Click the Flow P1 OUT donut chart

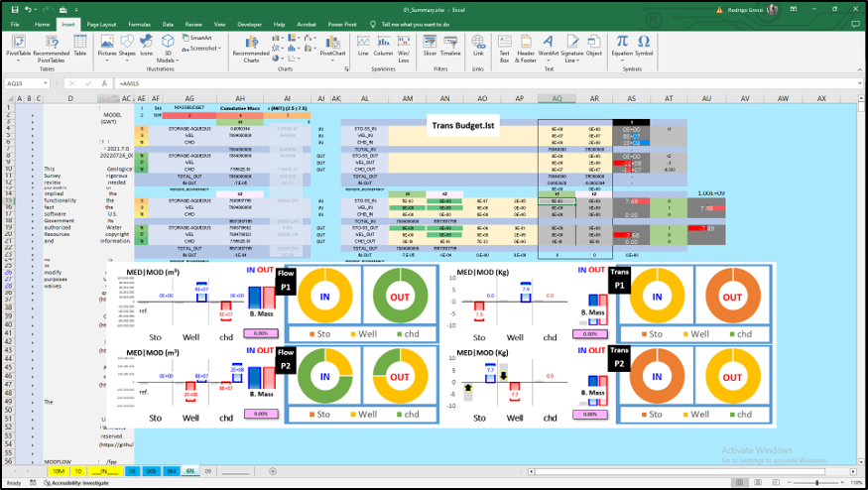(x=400, y=297)
